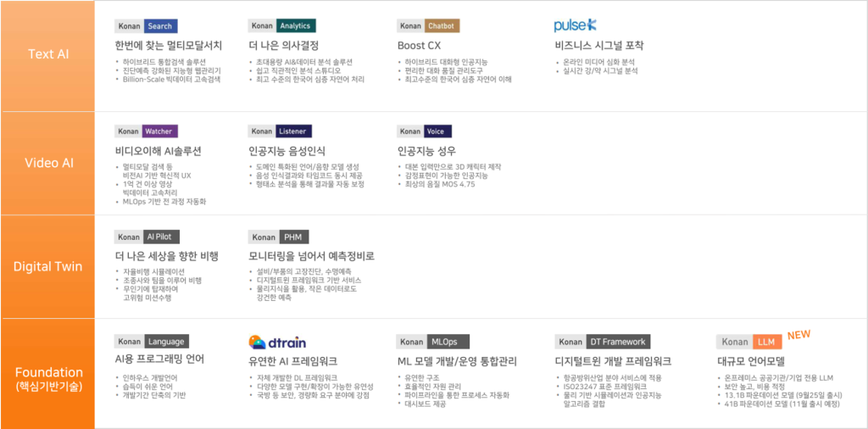Open the 대규모 언어모델 heading
This screenshot has height=429, width=868.
coord(751,362)
